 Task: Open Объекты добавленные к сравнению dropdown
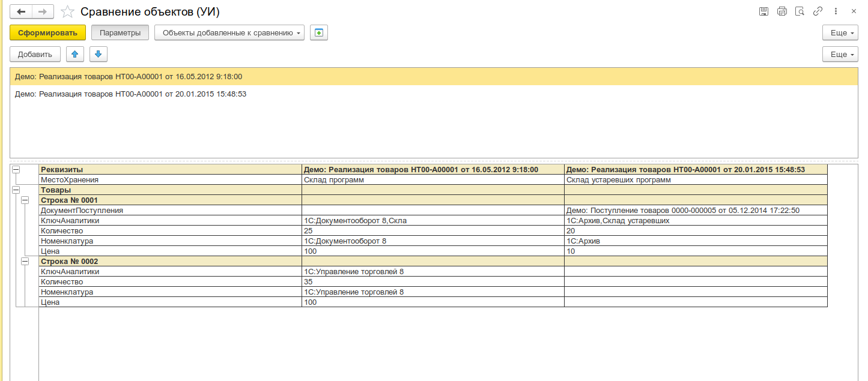tap(229, 32)
